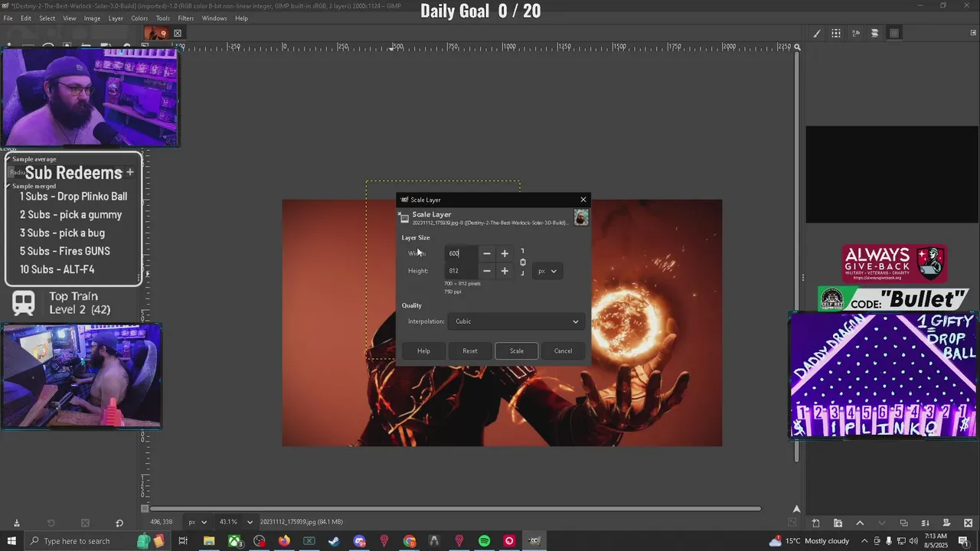
Task: Click the add layer mask icon
Action: pos(947,523)
